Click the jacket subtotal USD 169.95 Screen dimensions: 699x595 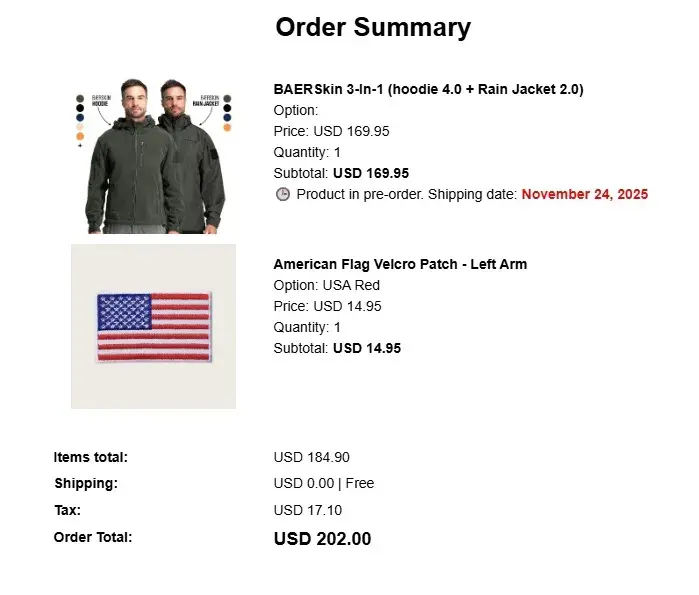(x=370, y=173)
